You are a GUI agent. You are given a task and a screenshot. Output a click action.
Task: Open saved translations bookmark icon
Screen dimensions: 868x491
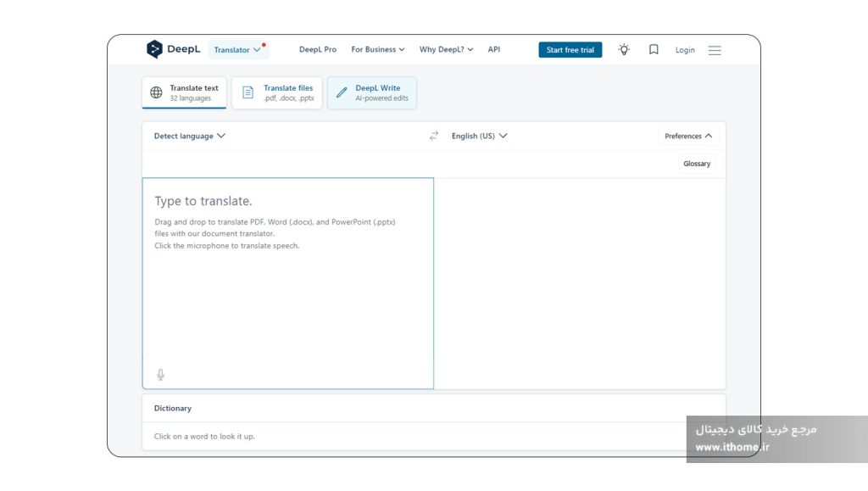click(x=654, y=50)
